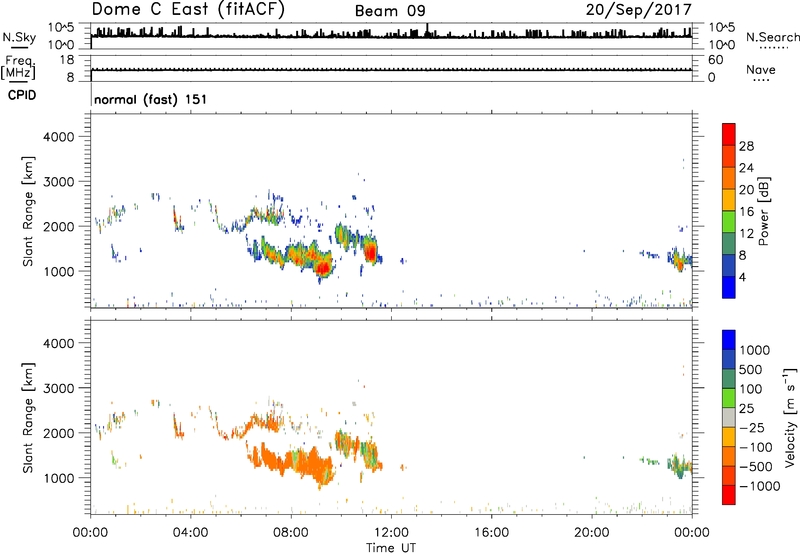
Task: Click the '-25' value on Velocity scale
Action: point(752,427)
